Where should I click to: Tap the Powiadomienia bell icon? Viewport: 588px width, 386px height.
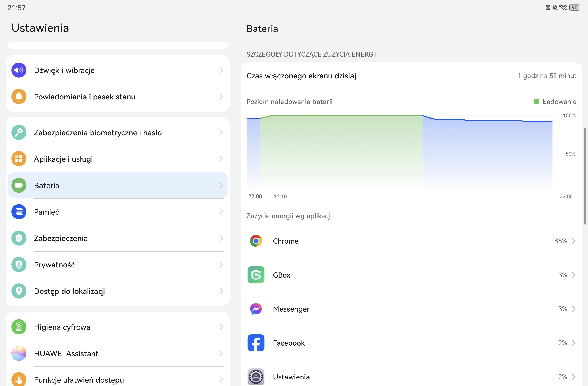tap(19, 96)
